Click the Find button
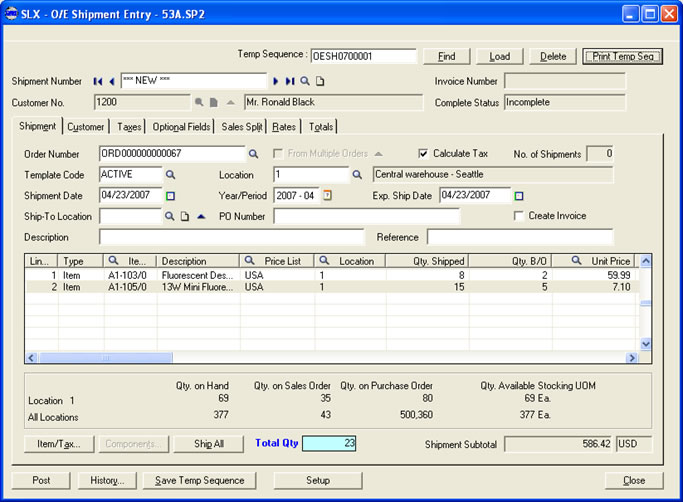 coord(446,57)
